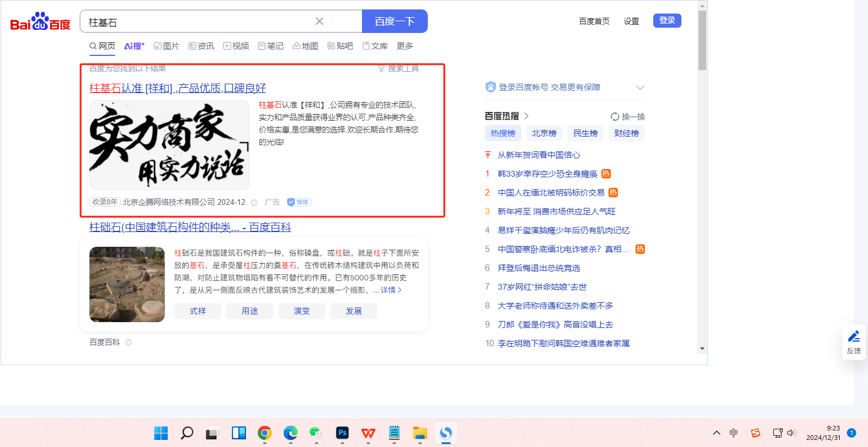
Task: Select the 北京榜 hot list tab
Action: [544, 133]
